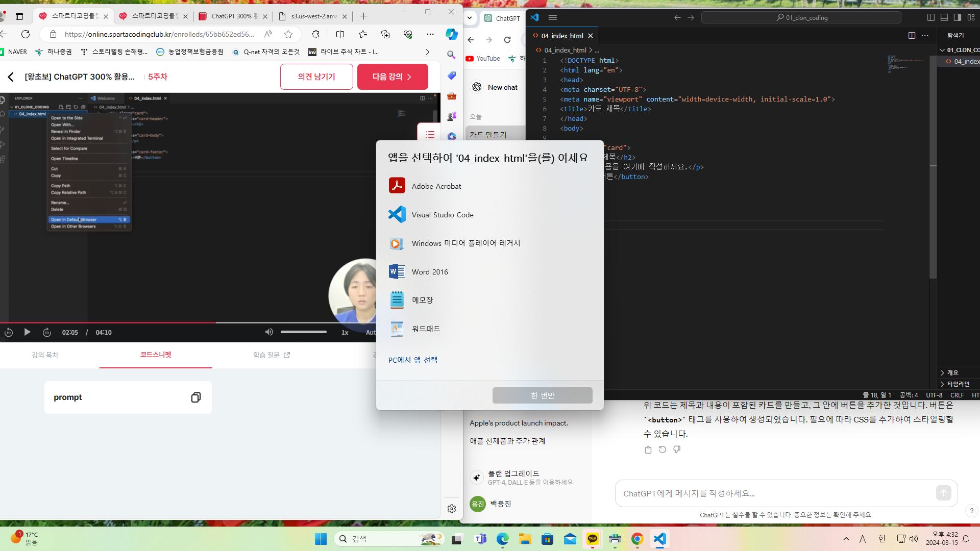The height and width of the screenshot is (551, 980).
Task: Refresh the Edge page
Action: [x=26, y=34]
